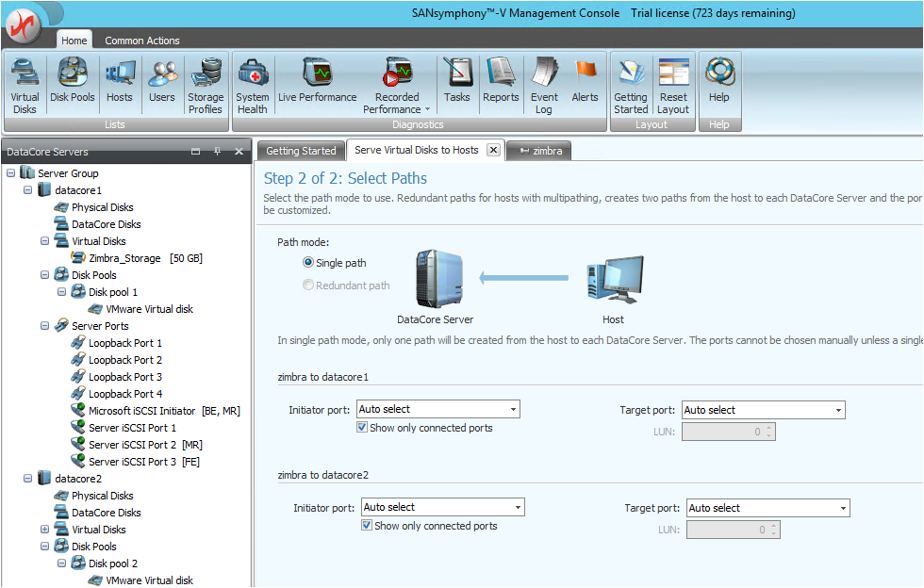This screenshot has width=924, height=588.
Task: Launch Live Performance monitor
Action: click(318, 80)
